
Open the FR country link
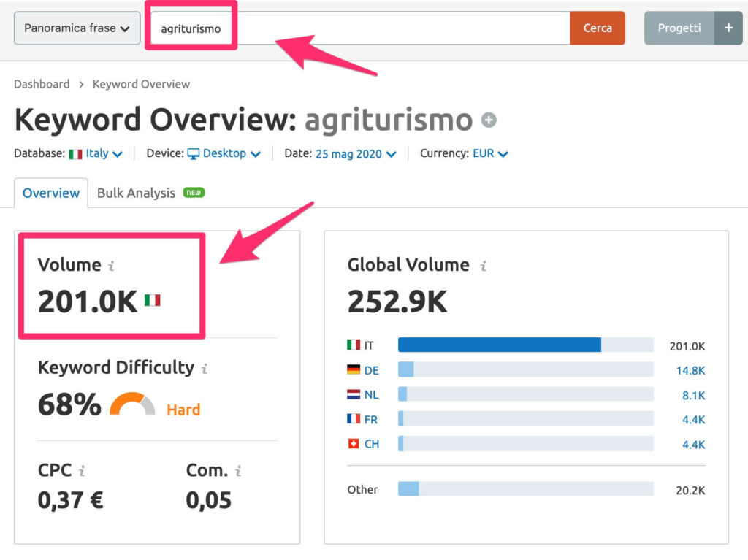coord(370,420)
